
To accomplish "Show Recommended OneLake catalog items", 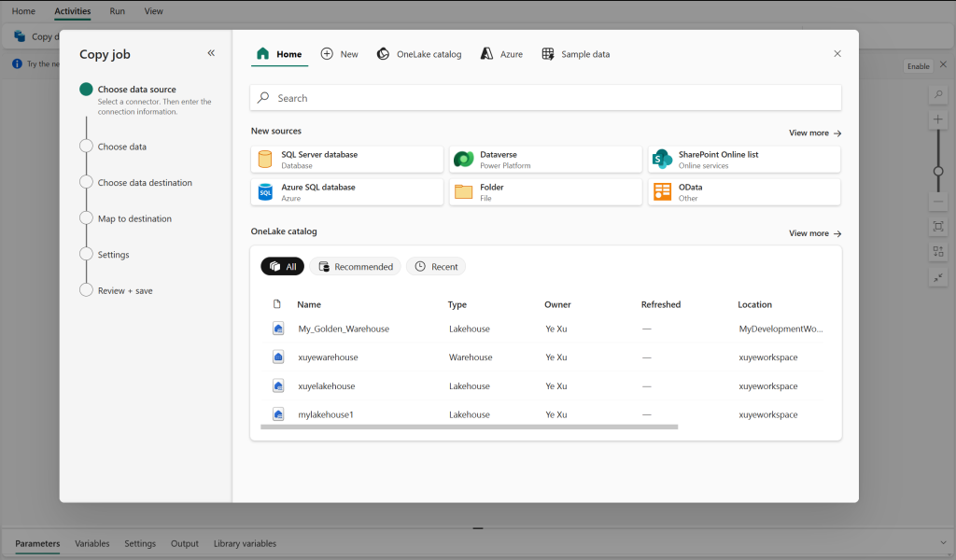I will click(355, 267).
